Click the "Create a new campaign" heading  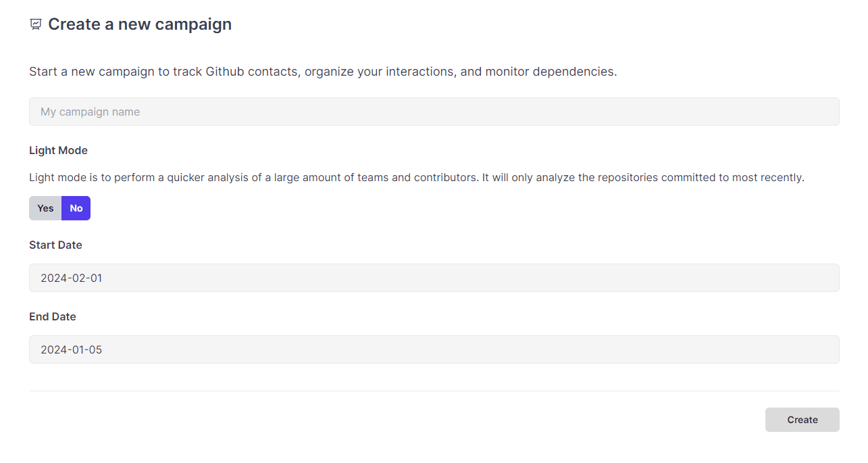tap(140, 24)
